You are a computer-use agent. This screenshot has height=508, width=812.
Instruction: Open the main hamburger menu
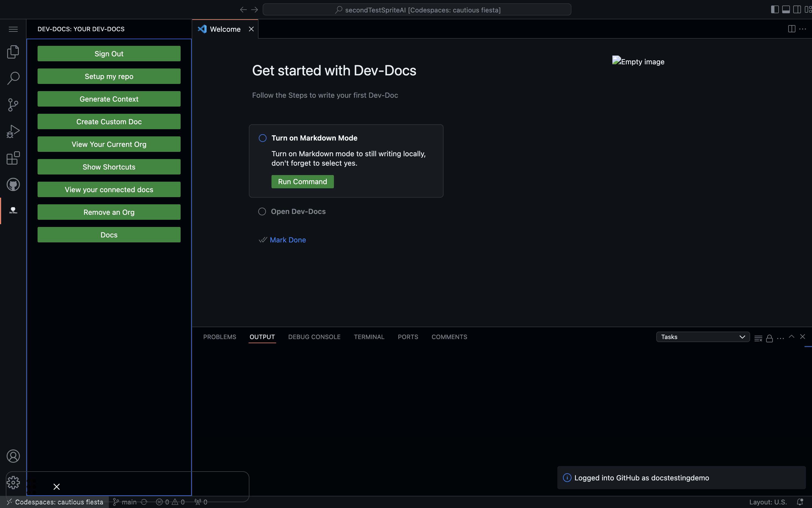(x=13, y=29)
